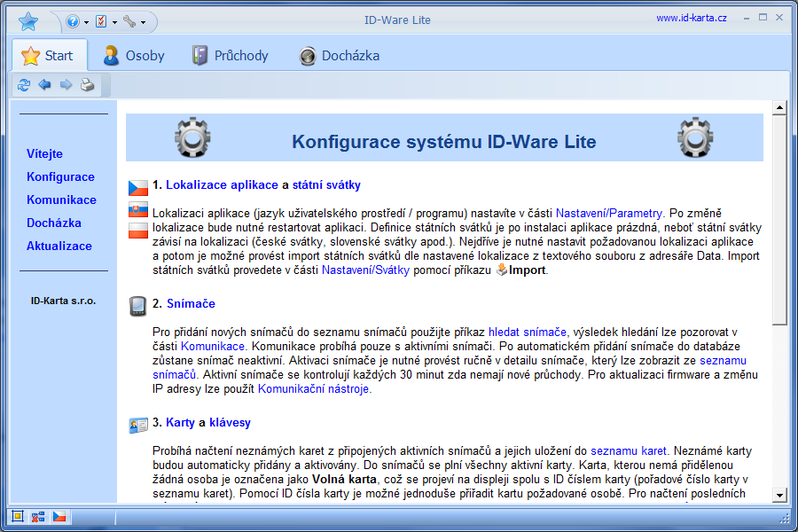Open the Komunikace sidebar link
The width and height of the screenshot is (798, 532).
(x=61, y=199)
